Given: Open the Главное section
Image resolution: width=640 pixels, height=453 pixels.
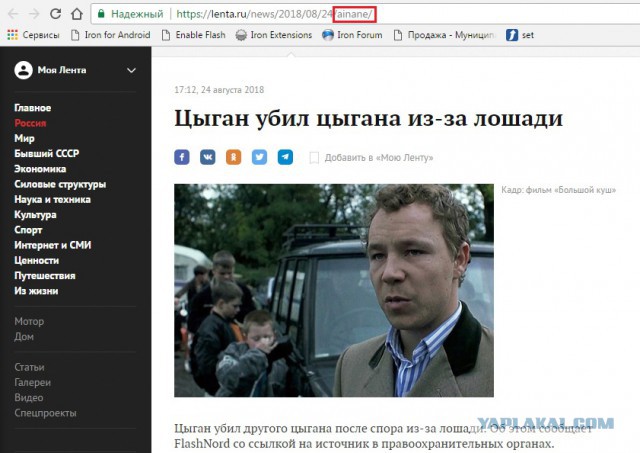Looking at the screenshot, I should click(33, 108).
